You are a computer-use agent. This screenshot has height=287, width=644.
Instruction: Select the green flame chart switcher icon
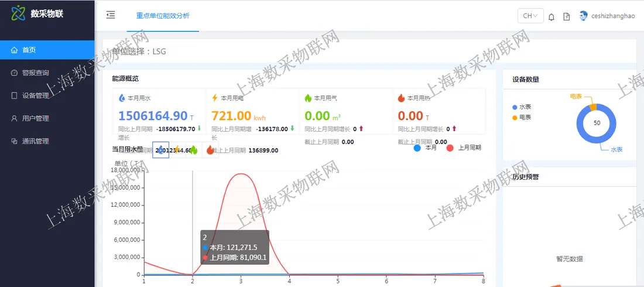point(193,150)
